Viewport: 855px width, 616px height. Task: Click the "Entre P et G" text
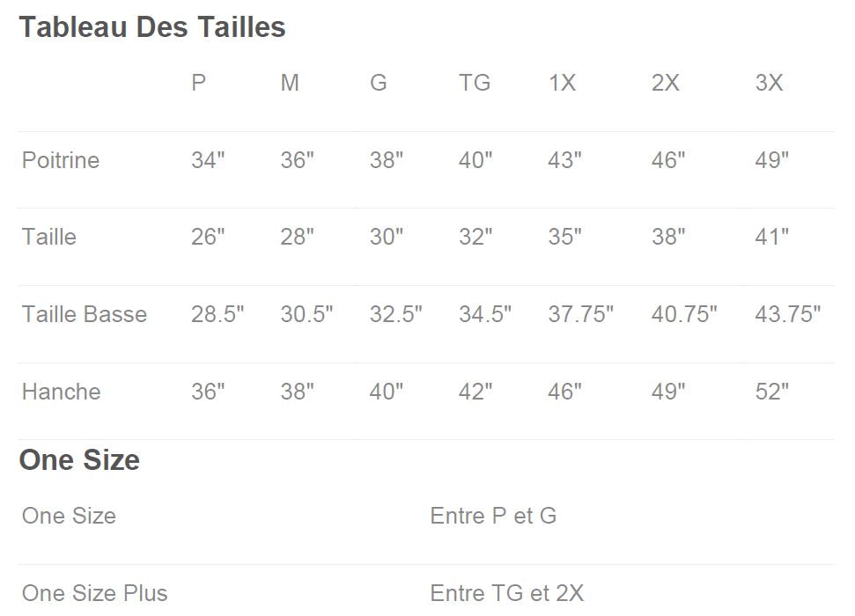493,516
